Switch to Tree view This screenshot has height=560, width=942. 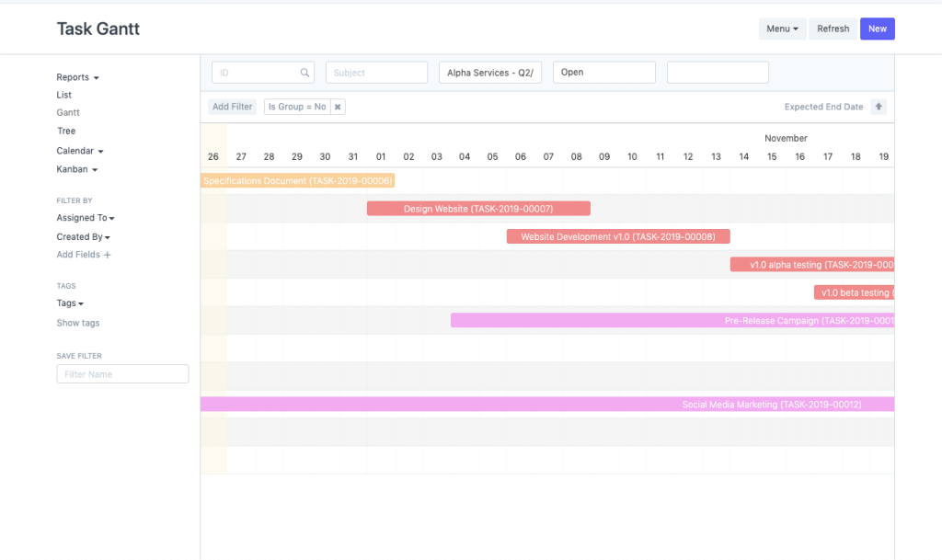tap(66, 131)
